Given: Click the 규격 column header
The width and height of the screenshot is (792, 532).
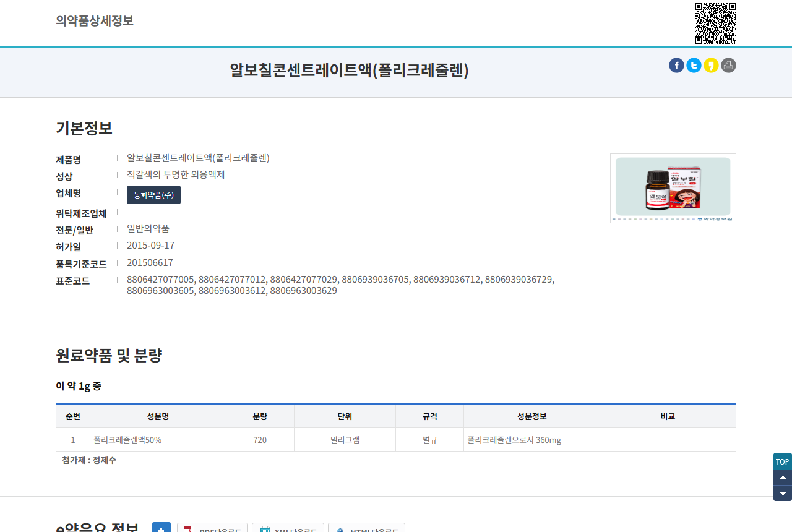Looking at the screenshot, I should [429, 416].
